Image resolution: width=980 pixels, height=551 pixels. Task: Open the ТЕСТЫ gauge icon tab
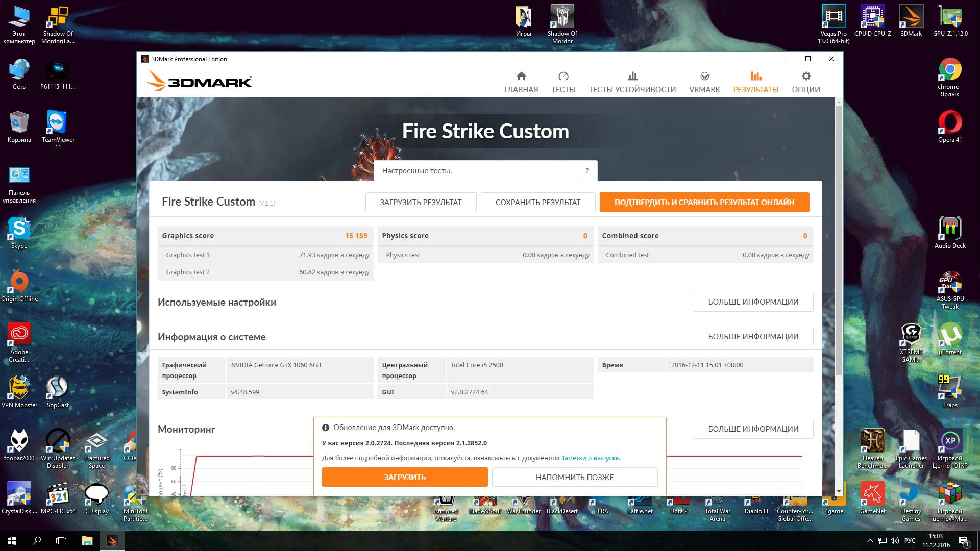(563, 82)
